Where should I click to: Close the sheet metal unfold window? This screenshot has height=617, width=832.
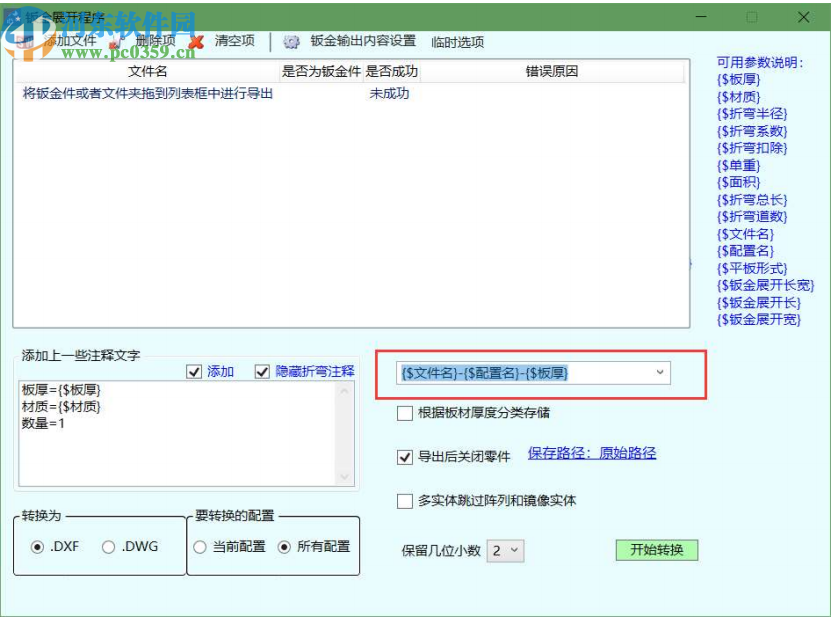click(803, 18)
